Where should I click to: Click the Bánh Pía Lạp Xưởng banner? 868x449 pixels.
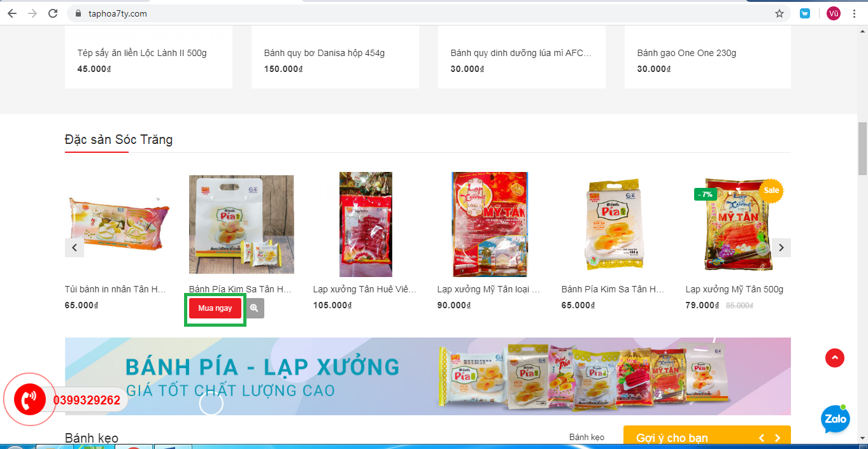pyautogui.click(x=428, y=376)
